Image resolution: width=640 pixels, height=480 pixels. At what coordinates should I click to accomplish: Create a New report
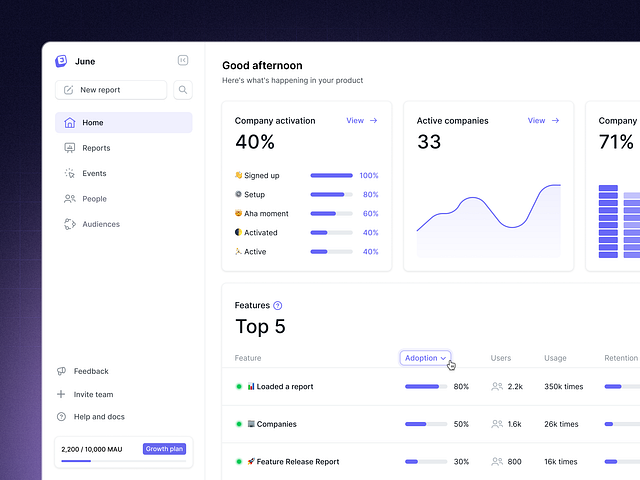click(111, 90)
